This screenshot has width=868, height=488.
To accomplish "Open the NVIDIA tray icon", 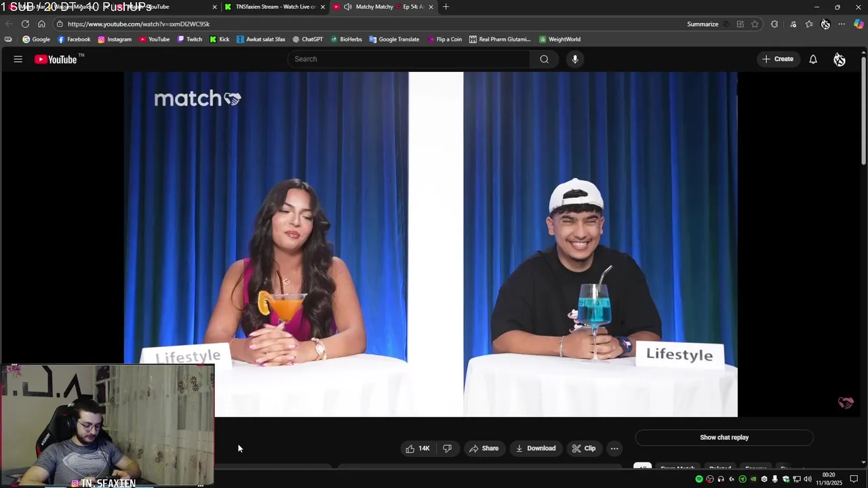I will (x=753, y=479).
